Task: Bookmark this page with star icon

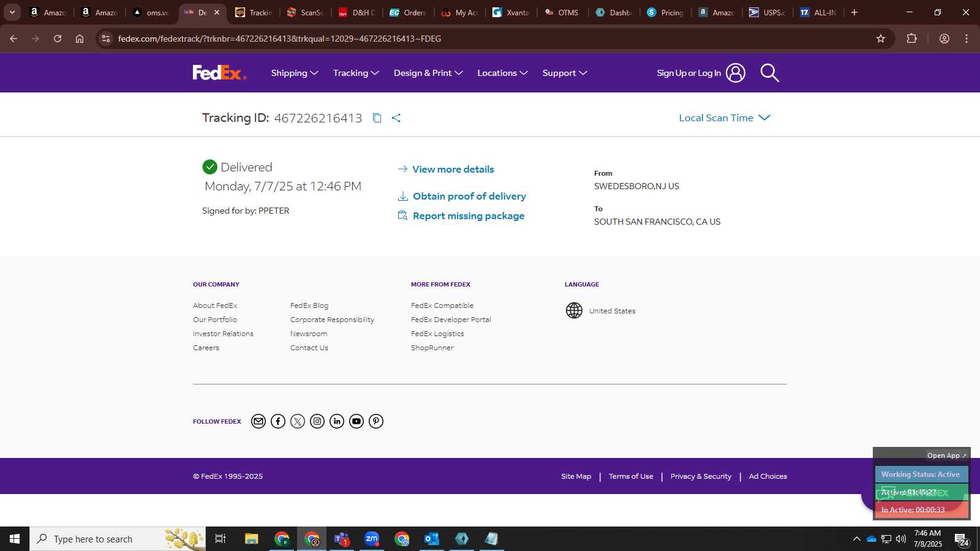Action: [x=881, y=39]
